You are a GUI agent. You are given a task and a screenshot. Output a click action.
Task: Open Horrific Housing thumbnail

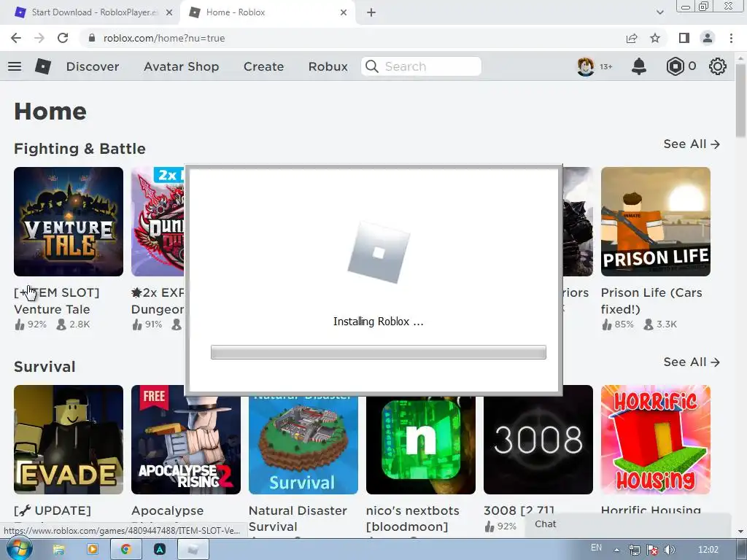point(656,440)
